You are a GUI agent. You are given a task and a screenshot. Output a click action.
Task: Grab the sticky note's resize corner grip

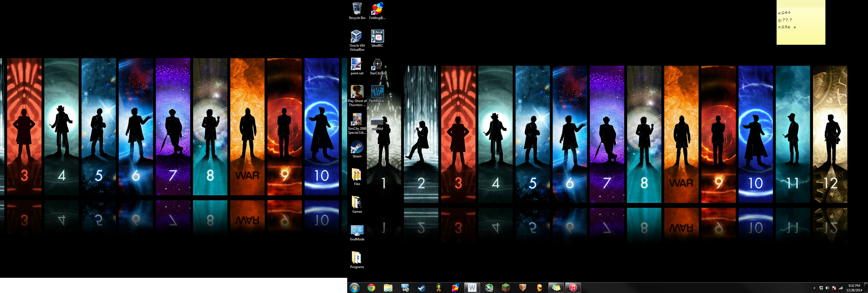(824, 43)
